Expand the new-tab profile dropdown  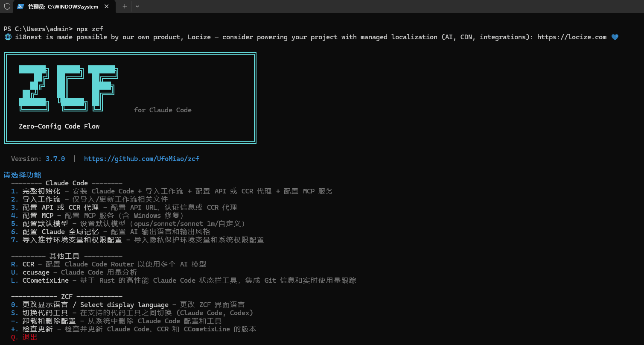[137, 6]
